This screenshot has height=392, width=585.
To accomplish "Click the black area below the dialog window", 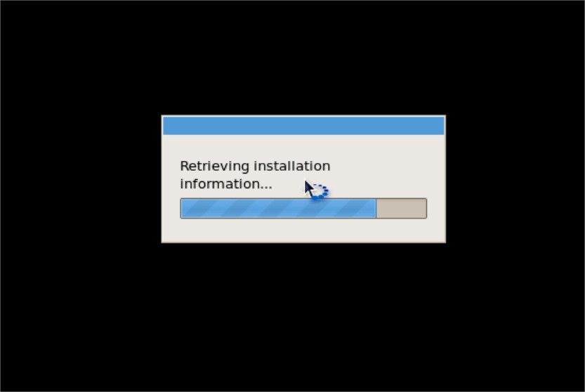I will [x=303, y=318].
